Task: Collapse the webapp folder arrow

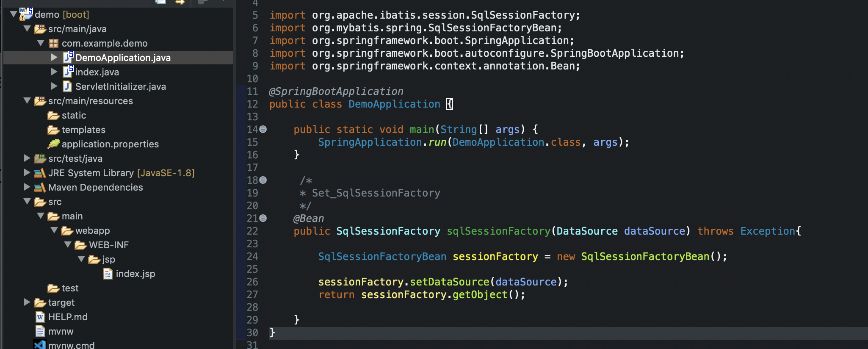Action: [54, 230]
